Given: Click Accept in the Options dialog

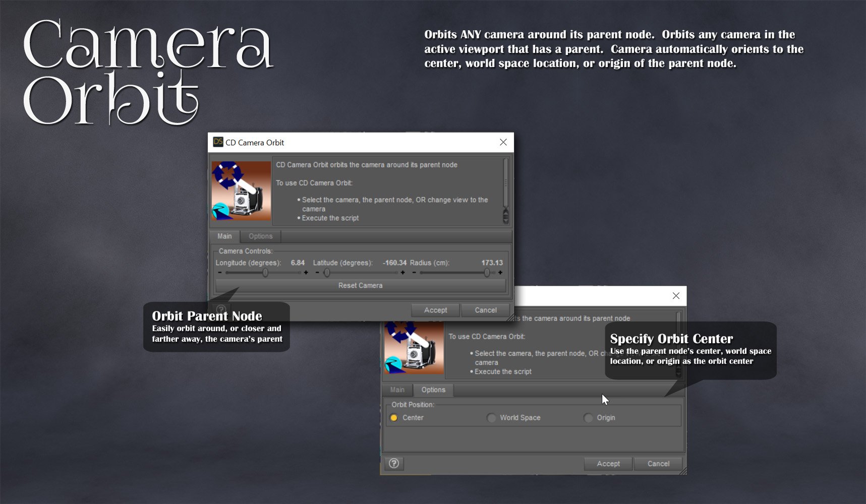Looking at the screenshot, I should coord(608,464).
